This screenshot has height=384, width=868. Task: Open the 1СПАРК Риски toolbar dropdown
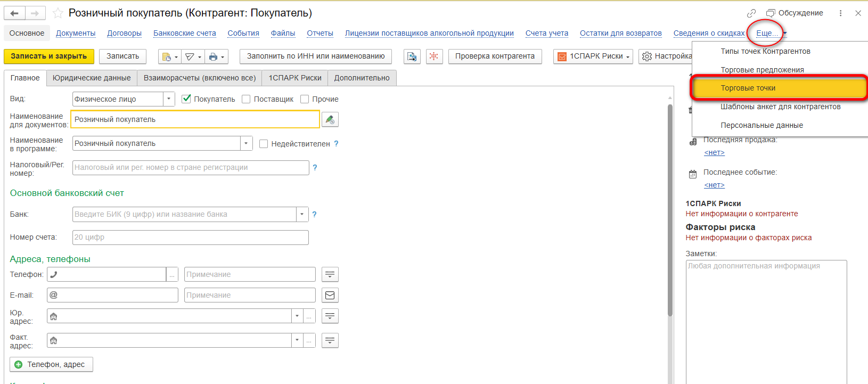click(x=593, y=56)
